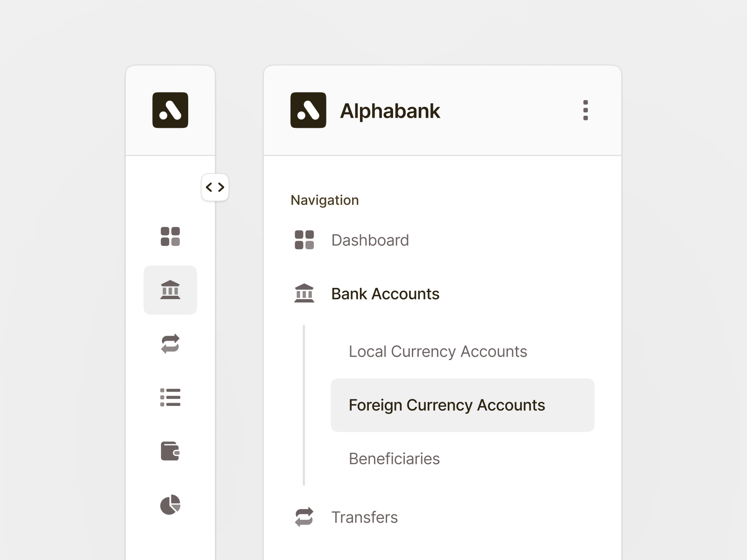Open Beneficiaries in the navigation
This screenshot has height=560, width=747.
point(394,459)
